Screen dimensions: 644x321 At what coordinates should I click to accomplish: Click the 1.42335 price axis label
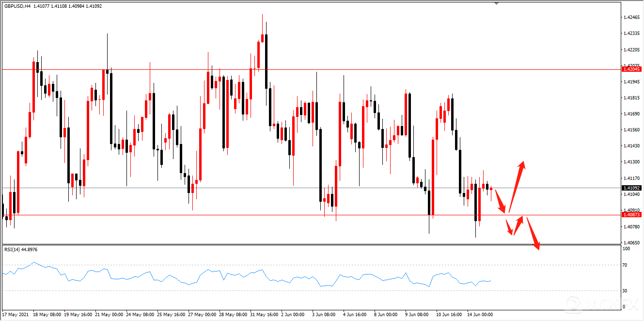coord(632,33)
